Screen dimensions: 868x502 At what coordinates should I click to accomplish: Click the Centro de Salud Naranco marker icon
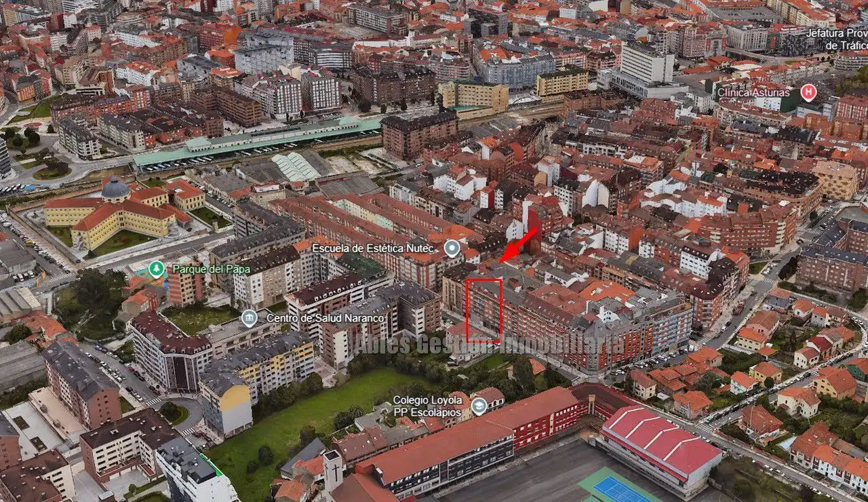click(249, 318)
